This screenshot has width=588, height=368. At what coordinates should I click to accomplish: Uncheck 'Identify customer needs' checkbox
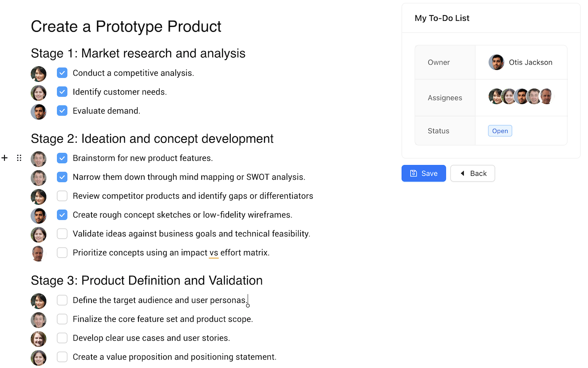pos(62,92)
